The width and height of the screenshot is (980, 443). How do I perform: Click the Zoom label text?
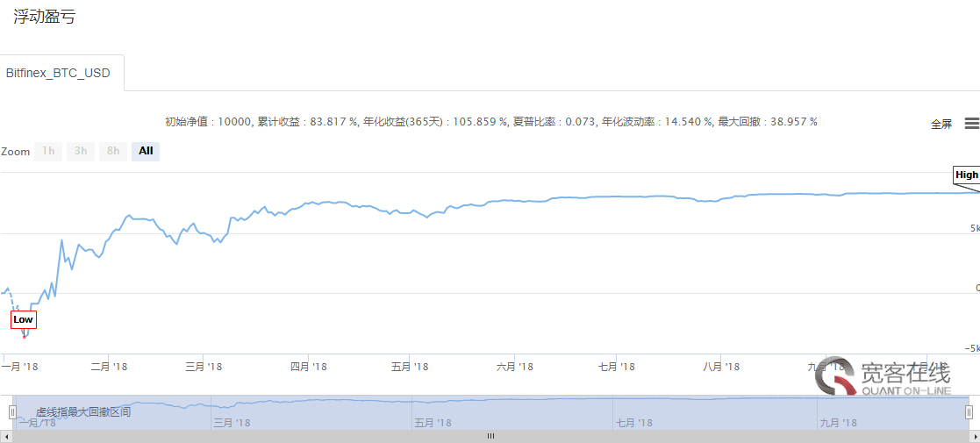(16, 152)
